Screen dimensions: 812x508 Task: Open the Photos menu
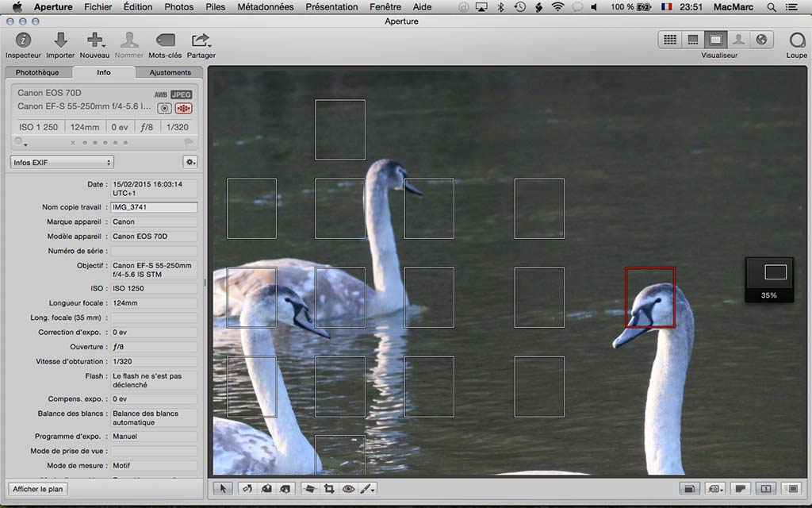click(178, 6)
